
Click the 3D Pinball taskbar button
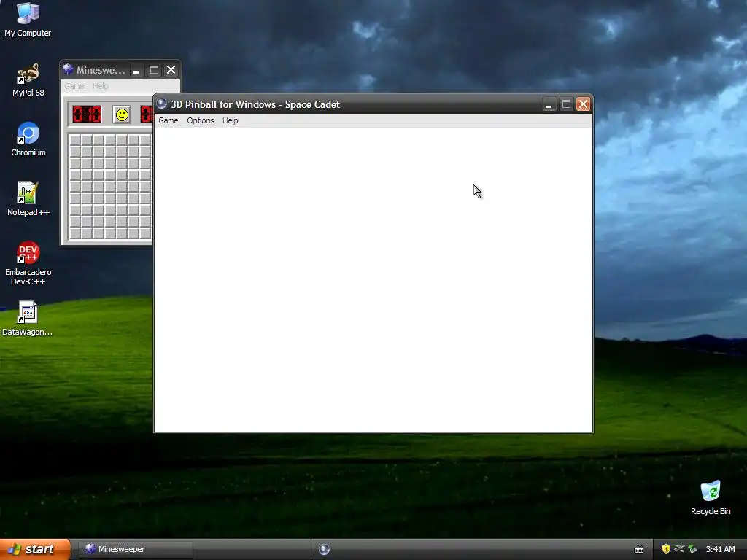(x=324, y=550)
